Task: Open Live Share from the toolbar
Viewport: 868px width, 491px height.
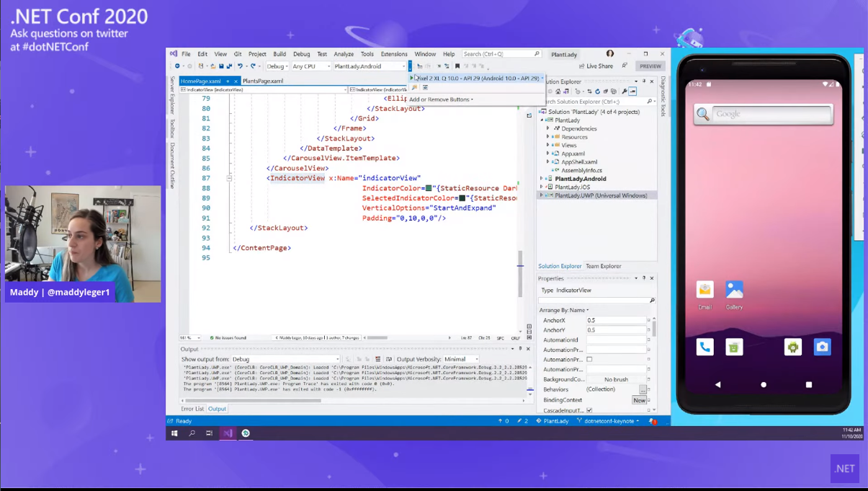Action: coord(596,66)
